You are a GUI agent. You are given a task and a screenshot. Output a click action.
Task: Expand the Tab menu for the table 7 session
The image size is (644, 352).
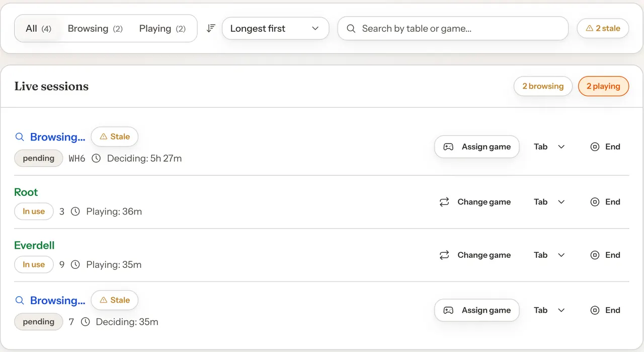549,311
